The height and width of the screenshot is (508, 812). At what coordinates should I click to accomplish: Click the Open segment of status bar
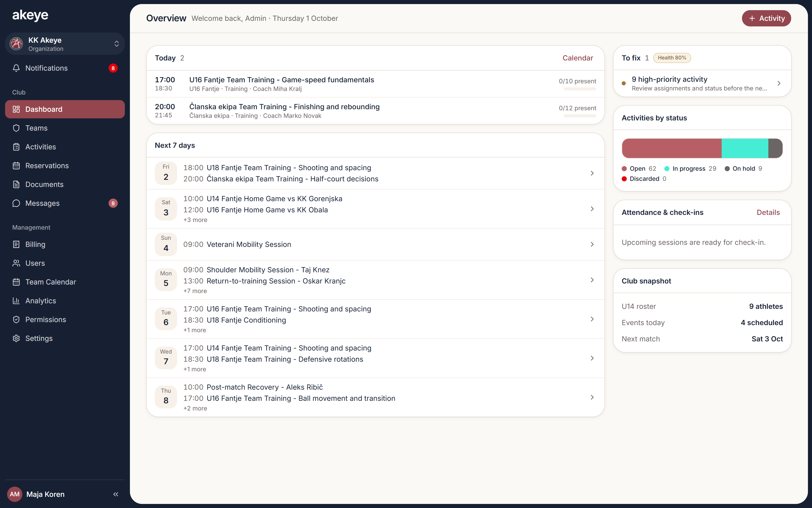672,148
